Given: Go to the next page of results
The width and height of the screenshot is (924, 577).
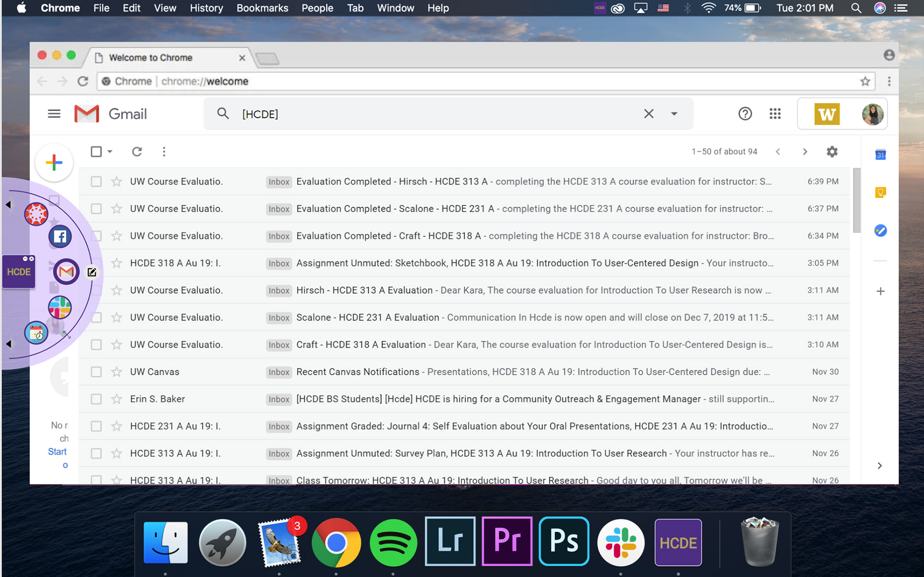Looking at the screenshot, I should 805,152.
